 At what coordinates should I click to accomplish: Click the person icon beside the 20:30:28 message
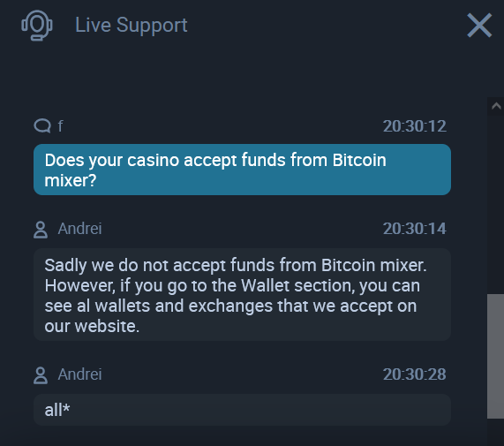[41, 375]
